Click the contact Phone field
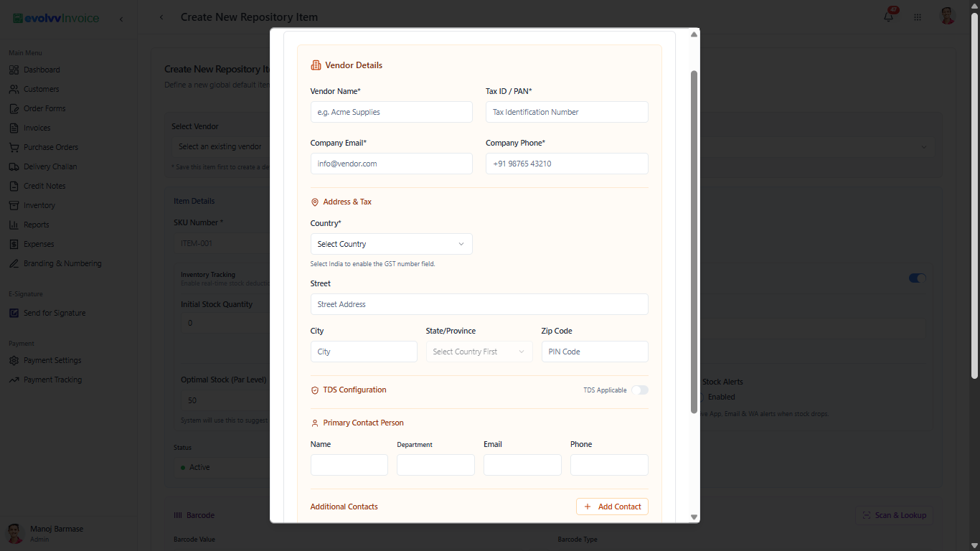 click(x=609, y=465)
